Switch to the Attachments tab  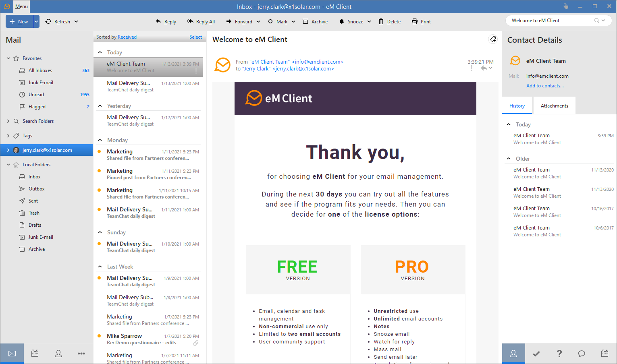(x=554, y=106)
